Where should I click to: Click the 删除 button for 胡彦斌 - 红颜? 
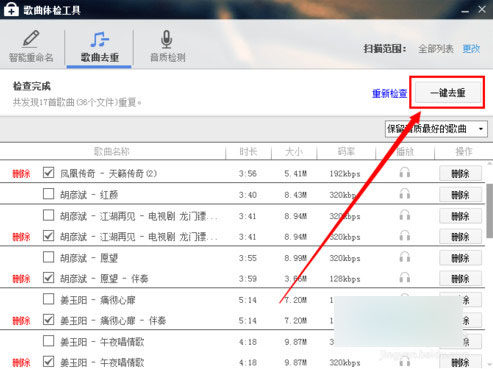tap(460, 195)
